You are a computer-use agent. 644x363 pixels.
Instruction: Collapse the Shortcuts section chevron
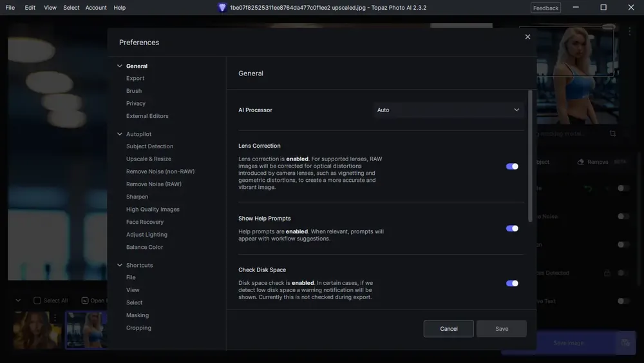coord(120,265)
